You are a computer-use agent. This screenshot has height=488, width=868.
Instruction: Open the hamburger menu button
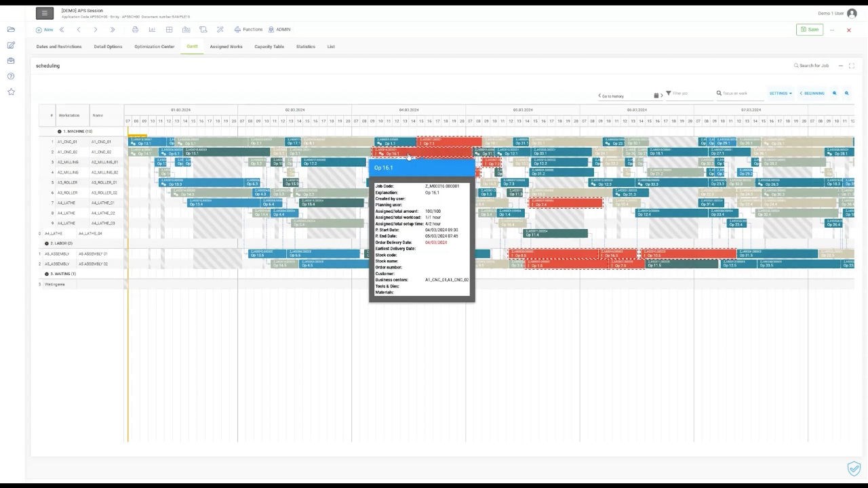pos(45,13)
